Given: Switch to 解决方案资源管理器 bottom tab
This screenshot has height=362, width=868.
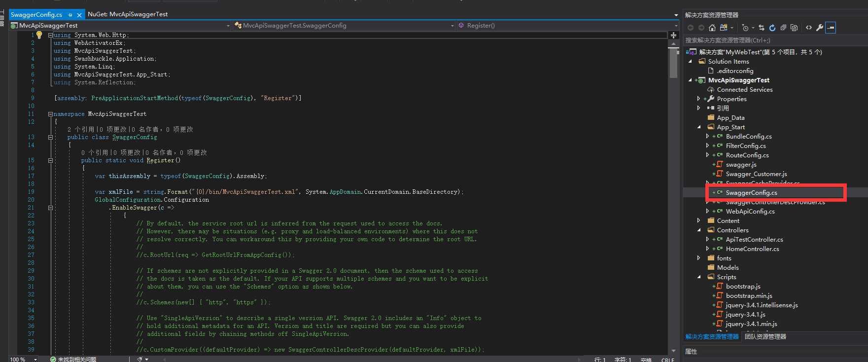Looking at the screenshot, I should click(712, 336).
